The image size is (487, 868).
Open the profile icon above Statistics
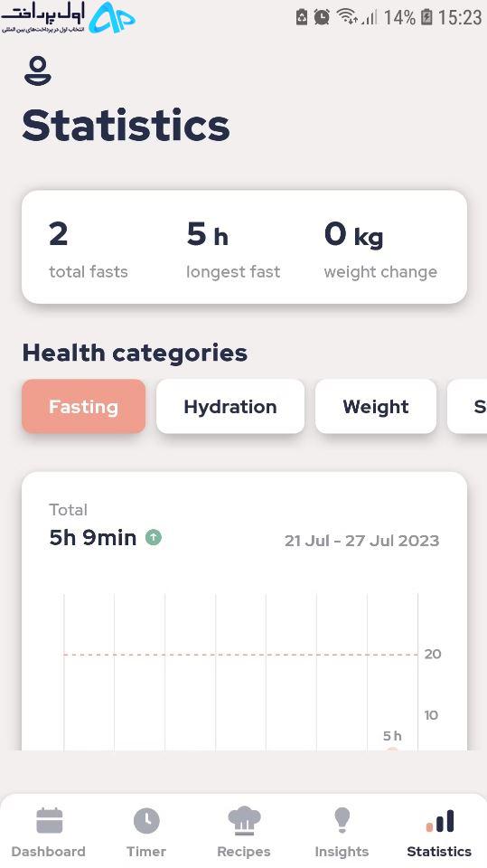38,72
